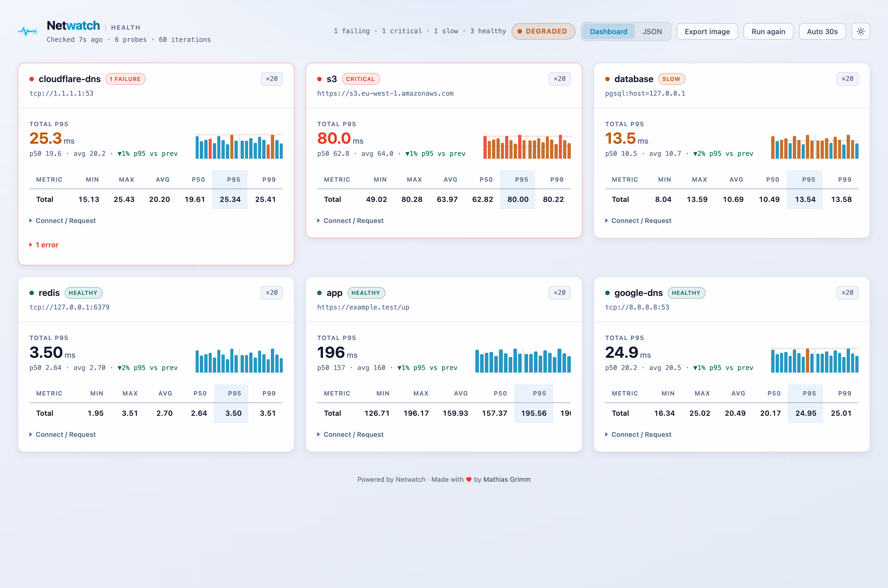Screen dimensions: 888x588
Task: Click the ×20 badge on google-dns card
Action: [x=847, y=293]
